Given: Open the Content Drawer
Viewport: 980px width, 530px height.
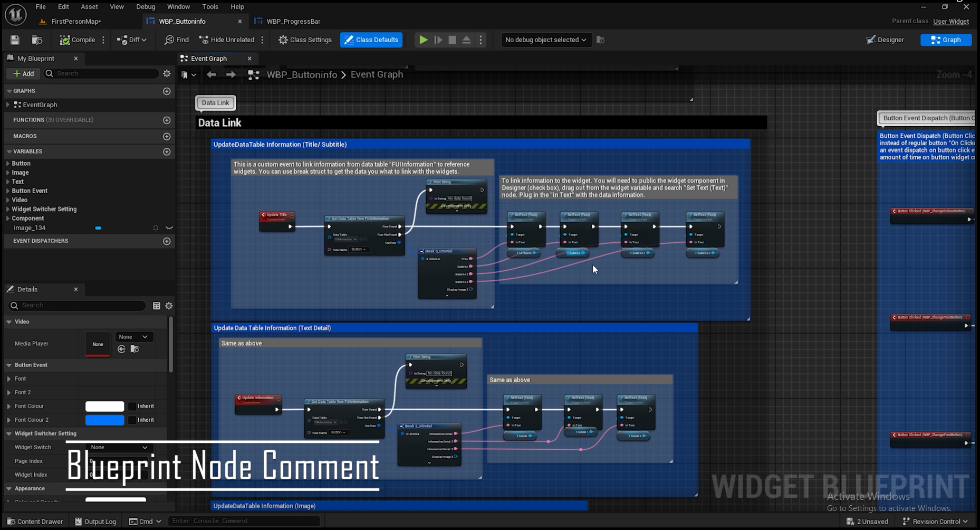Looking at the screenshot, I should 35,522.
